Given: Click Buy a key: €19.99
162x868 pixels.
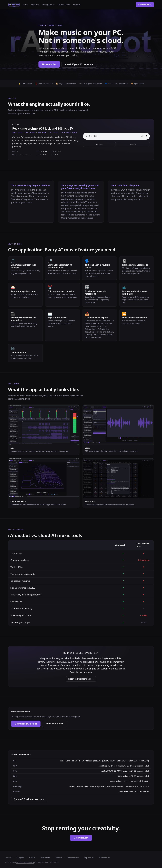Looking at the screenshot, I should (x=55, y=724).
